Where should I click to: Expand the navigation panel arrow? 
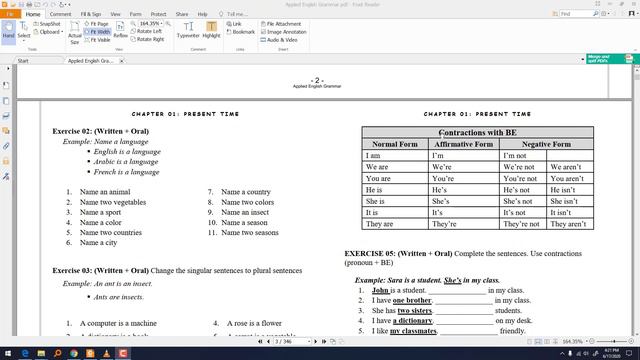click(x=8, y=69)
